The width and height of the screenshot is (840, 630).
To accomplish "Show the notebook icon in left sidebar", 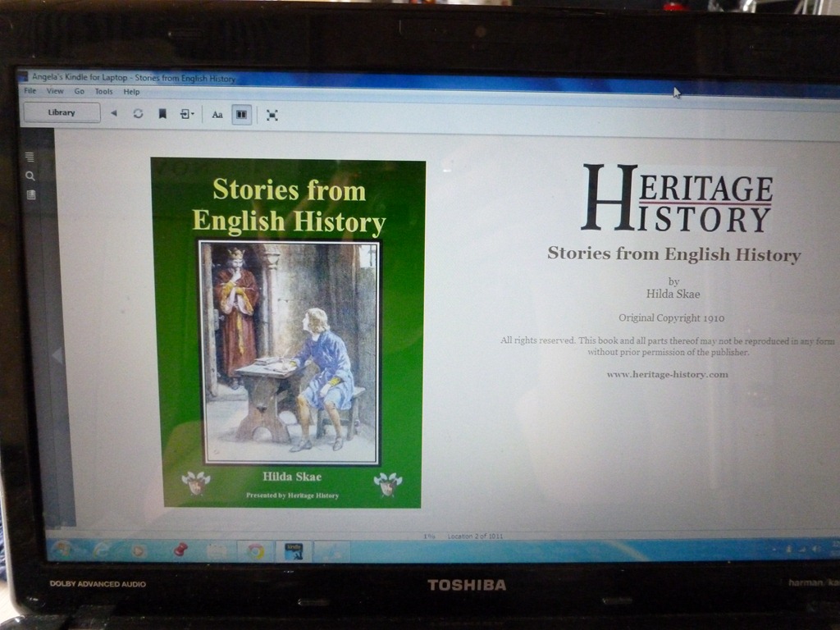I will point(31,194).
